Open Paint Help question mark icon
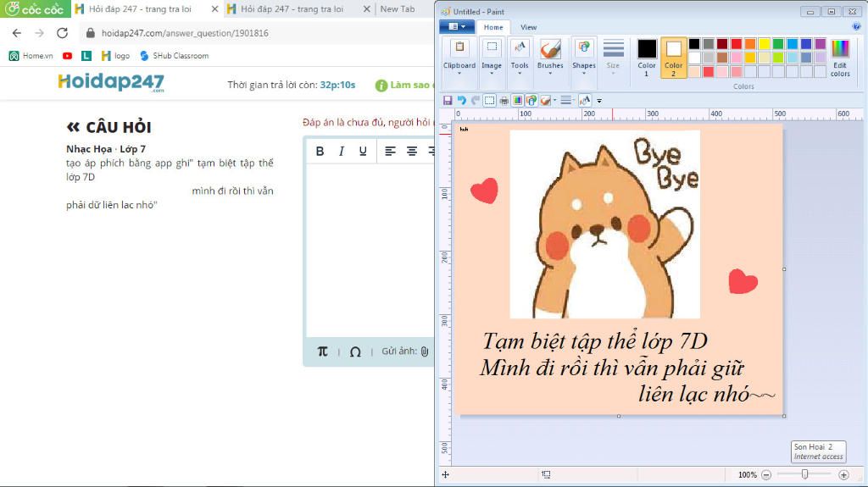The image size is (868, 487). pos(856,26)
